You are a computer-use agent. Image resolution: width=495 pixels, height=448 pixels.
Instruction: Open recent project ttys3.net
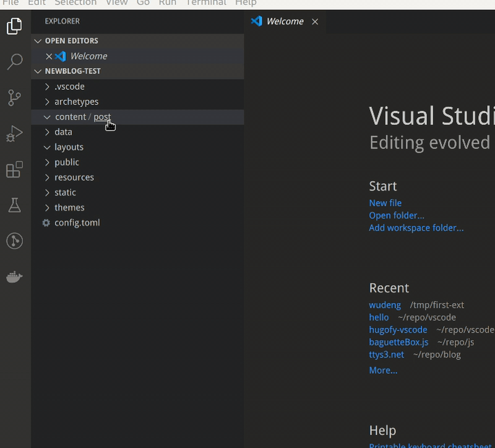386,355
